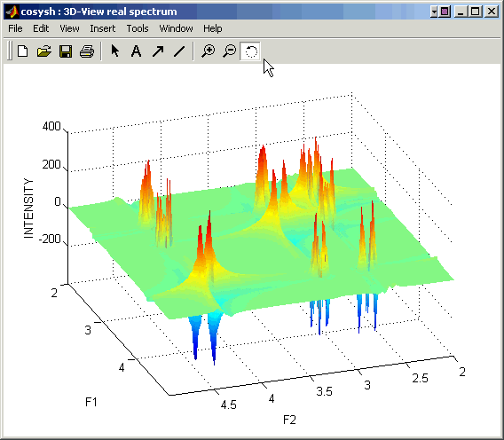Click the INTENSITY axis label
The width and height of the screenshot is (504, 440).
pos(28,208)
